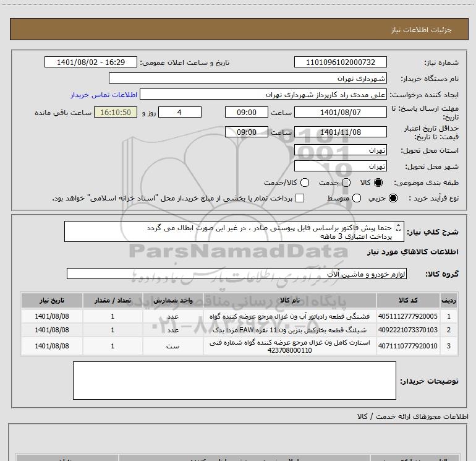
Task: Toggle Islamic treasury bonds payment checkbox
Action: click(x=300, y=198)
